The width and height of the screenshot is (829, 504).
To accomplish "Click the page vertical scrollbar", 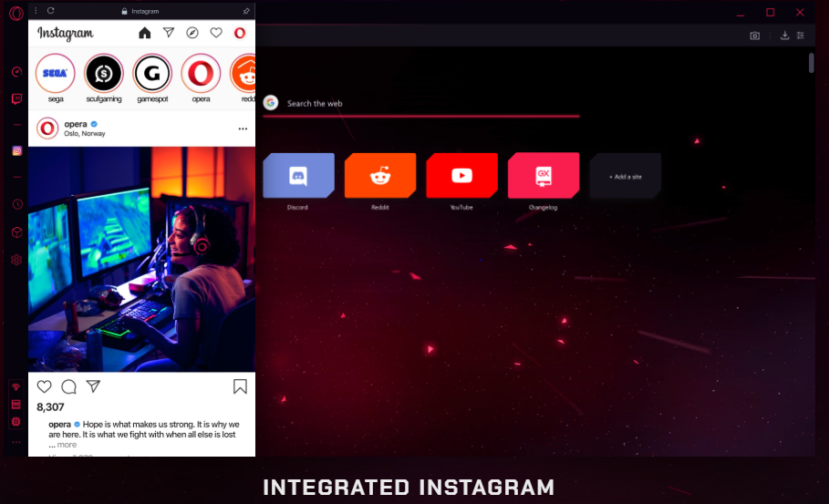I will (x=812, y=63).
